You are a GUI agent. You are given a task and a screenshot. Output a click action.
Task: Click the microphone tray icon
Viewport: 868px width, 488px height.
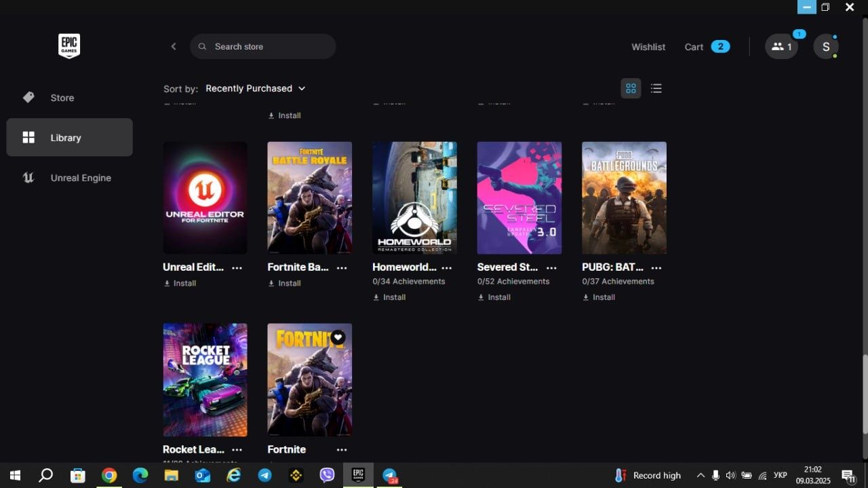click(x=715, y=475)
